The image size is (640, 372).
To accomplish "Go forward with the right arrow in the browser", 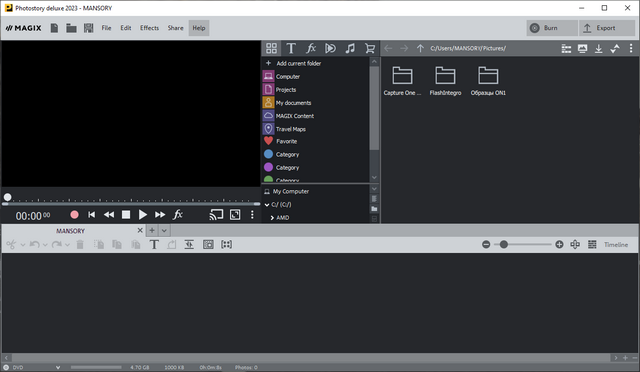I will click(x=404, y=48).
